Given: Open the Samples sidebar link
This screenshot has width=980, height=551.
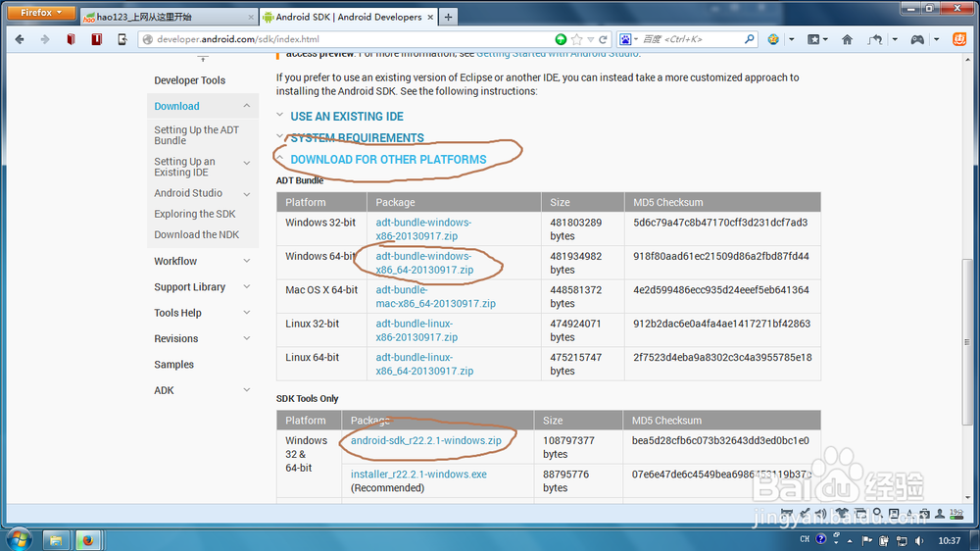Looking at the screenshot, I should click(173, 364).
